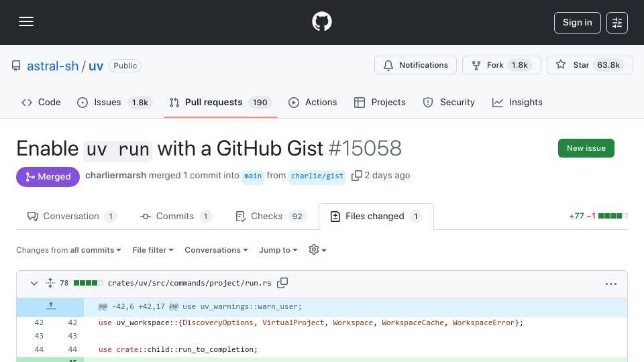Open the crates/uv/src/commands/project/run.rs file link
The width and height of the screenshot is (644, 362).
(x=189, y=283)
